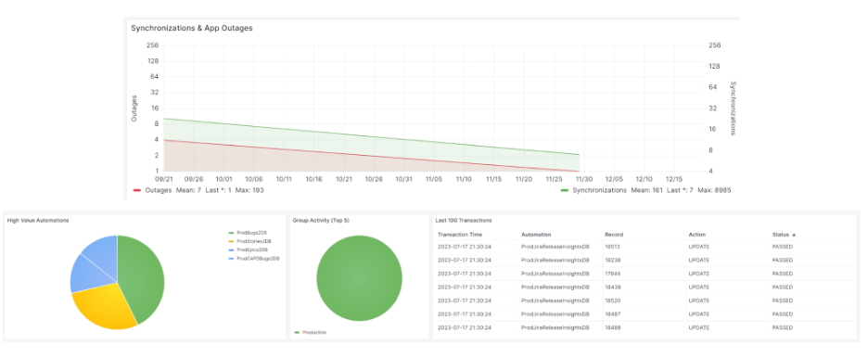Click the 09/21 label on the time axis
The height and width of the screenshot is (358, 868).
pyautogui.click(x=163, y=179)
